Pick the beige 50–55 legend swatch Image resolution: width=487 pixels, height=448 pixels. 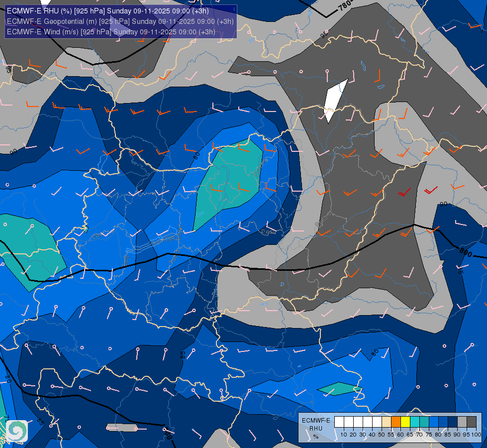point(387,422)
